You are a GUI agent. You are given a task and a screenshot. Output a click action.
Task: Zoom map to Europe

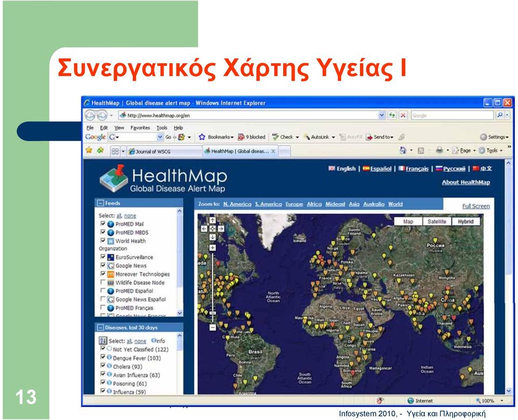pyautogui.click(x=294, y=204)
